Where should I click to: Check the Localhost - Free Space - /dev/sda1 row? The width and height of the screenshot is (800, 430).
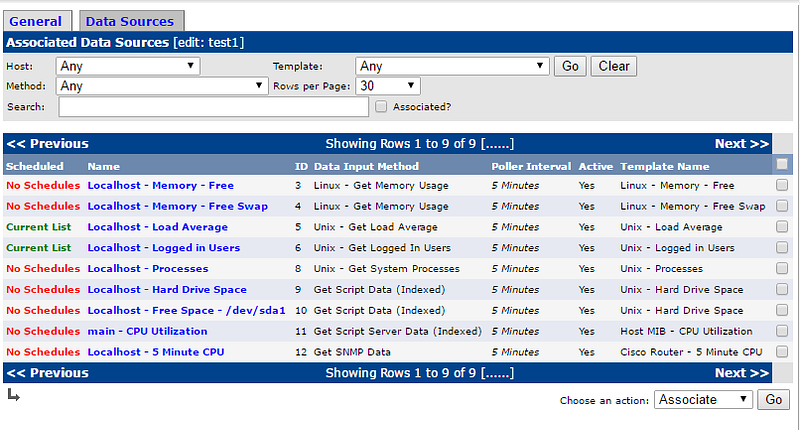point(782,310)
